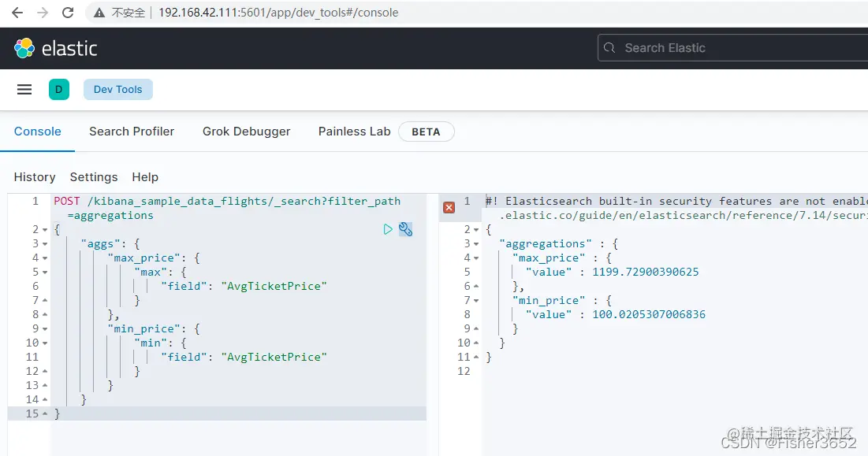The width and height of the screenshot is (868, 456).
Task: Click the POST request line text
Action: click(x=227, y=201)
